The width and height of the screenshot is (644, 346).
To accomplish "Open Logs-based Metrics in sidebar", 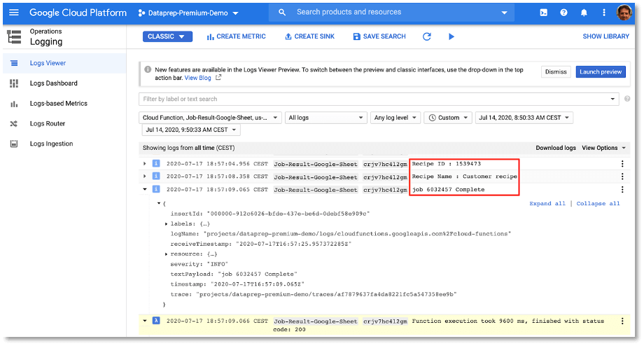I will click(x=64, y=103).
